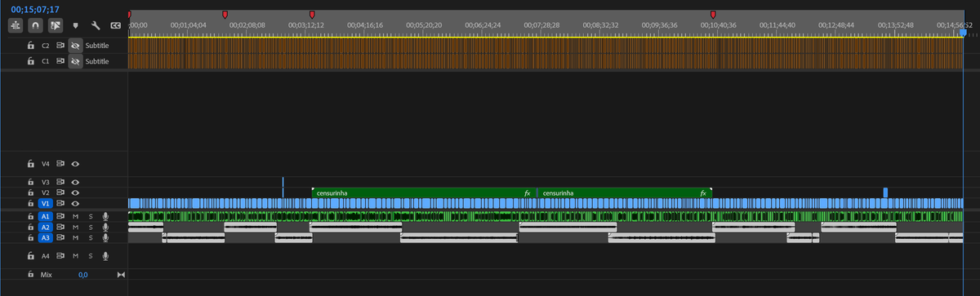This screenshot has height=296, width=980.
Task: Mute the A2 track
Action: point(75,227)
